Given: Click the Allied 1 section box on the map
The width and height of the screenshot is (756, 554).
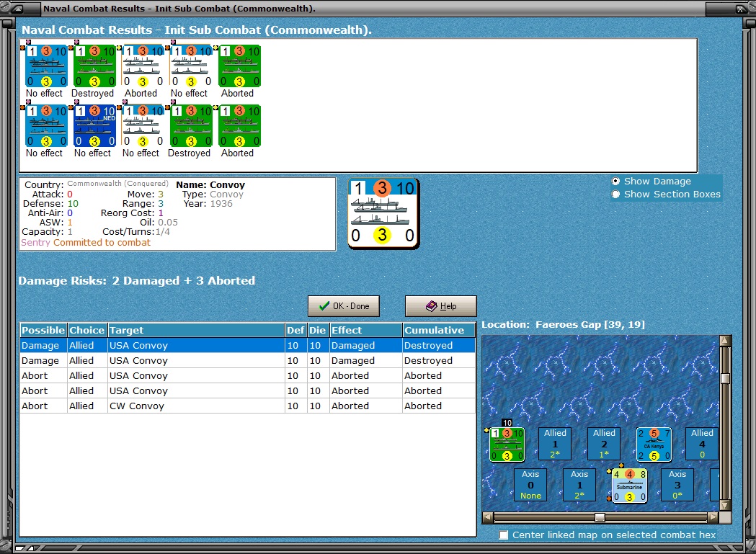Looking at the screenshot, I should click(x=555, y=444).
